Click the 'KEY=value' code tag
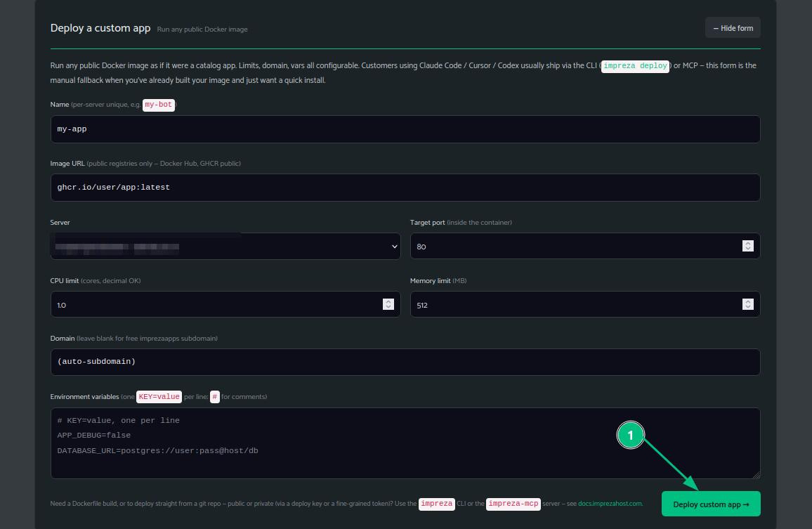This screenshot has height=529, width=812. [159, 397]
